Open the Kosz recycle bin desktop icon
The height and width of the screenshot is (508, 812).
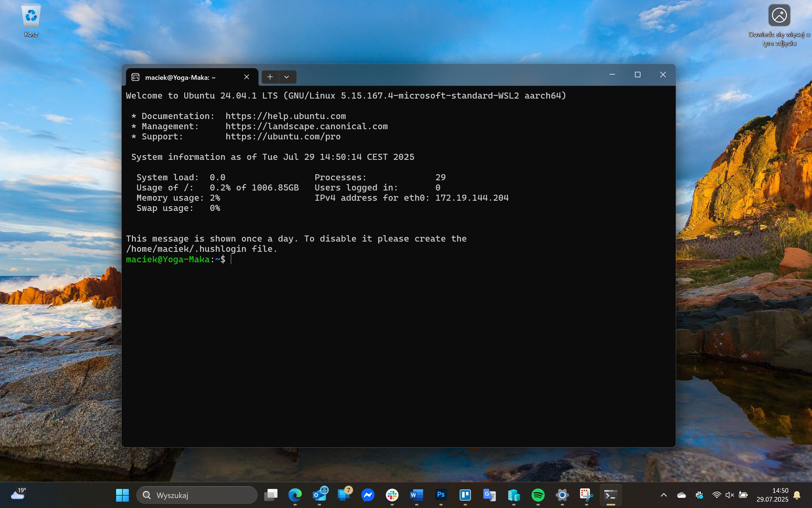[31, 21]
